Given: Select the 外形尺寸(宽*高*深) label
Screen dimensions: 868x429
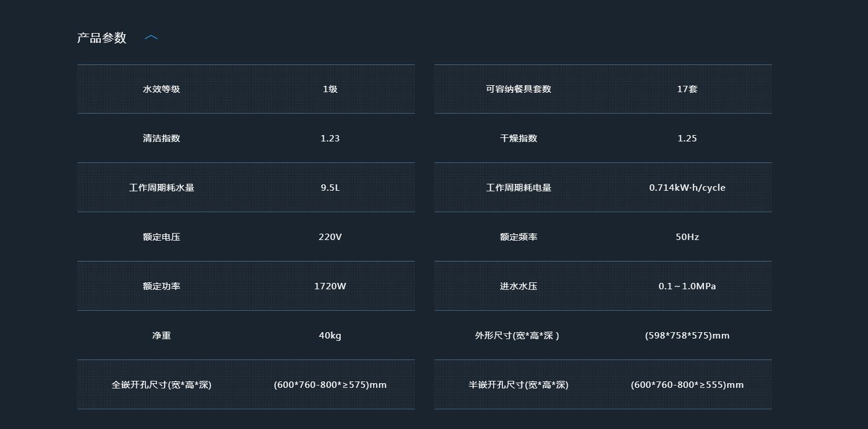Looking at the screenshot, I should (517, 336).
